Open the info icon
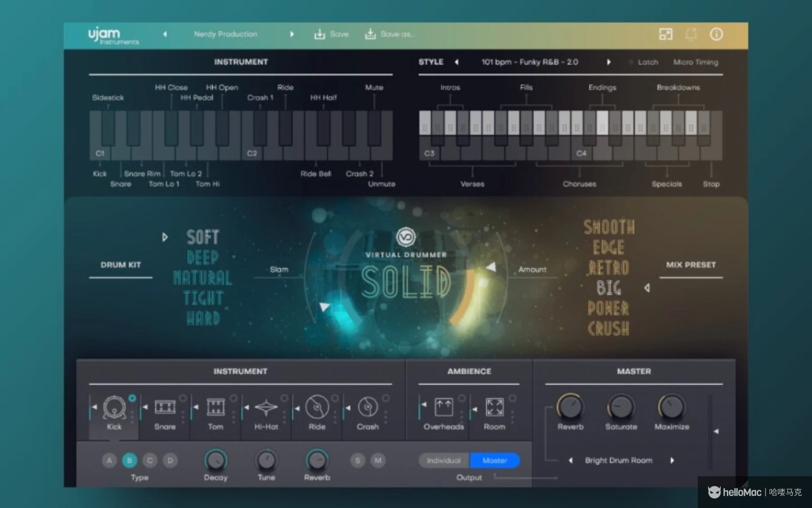The width and height of the screenshot is (812, 508). 716,34
